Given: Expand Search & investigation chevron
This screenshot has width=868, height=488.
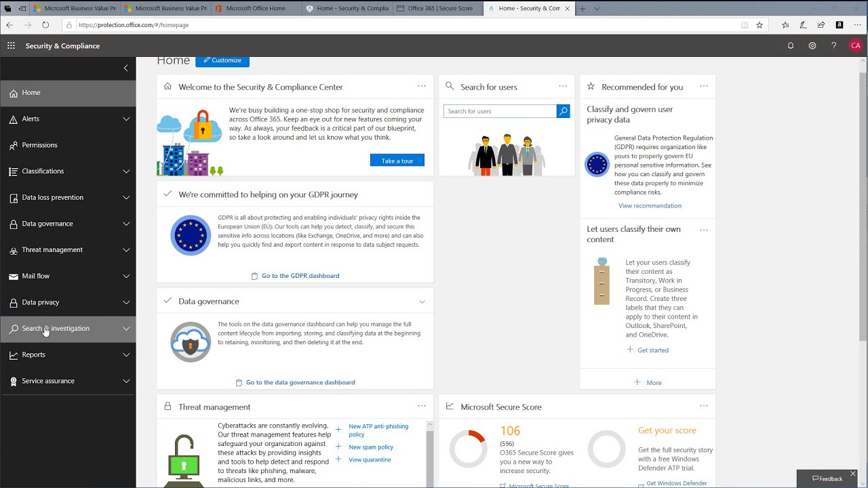Looking at the screenshot, I should [x=126, y=329].
